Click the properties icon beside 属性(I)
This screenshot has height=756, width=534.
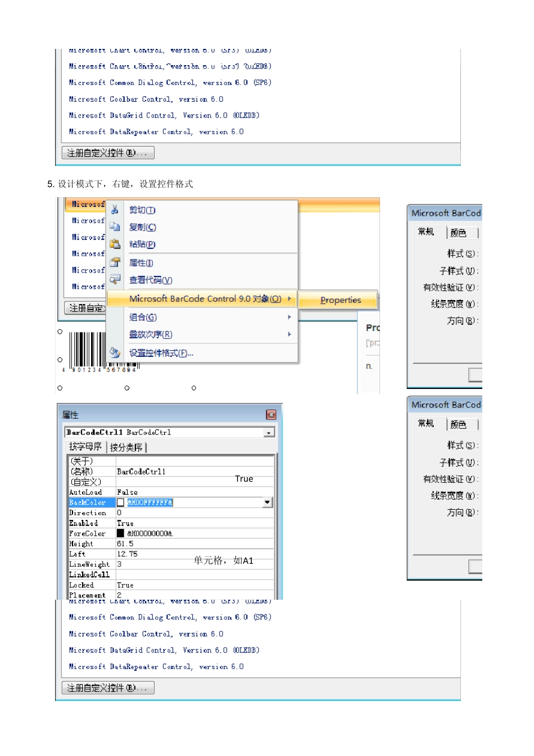click(115, 262)
